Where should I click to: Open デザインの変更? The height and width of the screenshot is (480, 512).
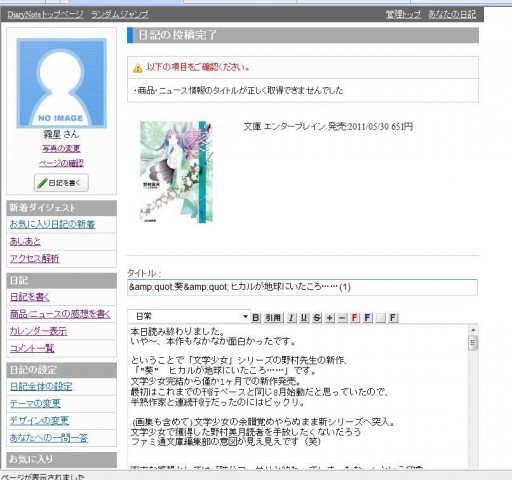[39, 421]
